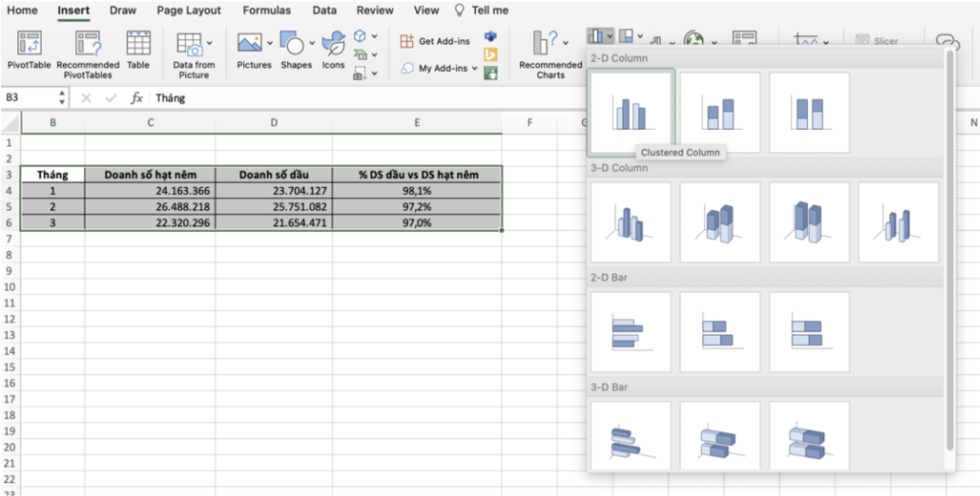Click header '% DS dầu vs DS hạt nêm'
Screen dimensions: 980x496
point(417,175)
